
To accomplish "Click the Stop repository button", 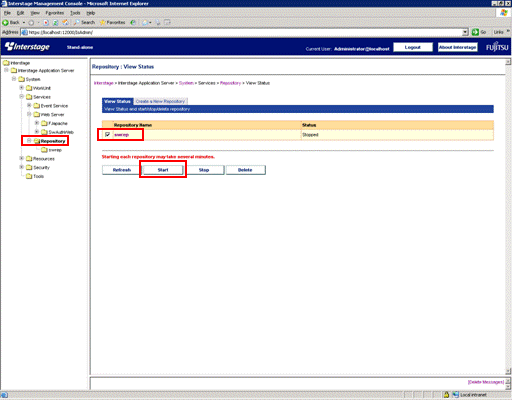I will pyautogui.click(x=204, y=170).
